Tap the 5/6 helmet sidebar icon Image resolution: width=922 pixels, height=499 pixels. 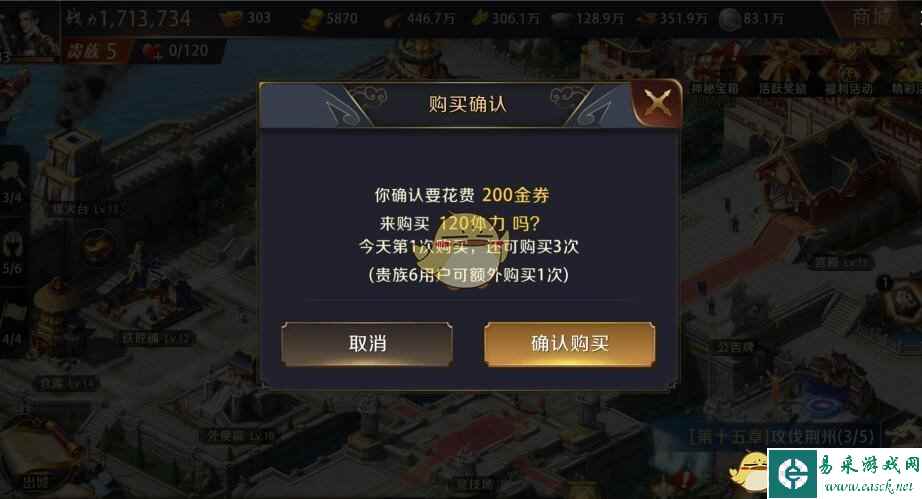tap(12, 250)
